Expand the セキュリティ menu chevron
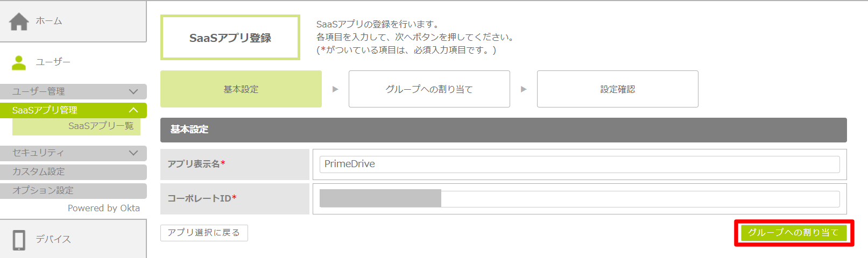Screen dimensions: 868x258 pyautogui.click(x=133, y=153)
